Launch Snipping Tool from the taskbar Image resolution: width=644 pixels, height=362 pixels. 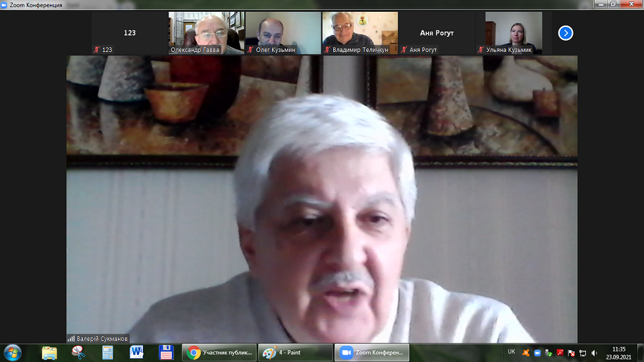pyautogui.click(x=78, y=353)
